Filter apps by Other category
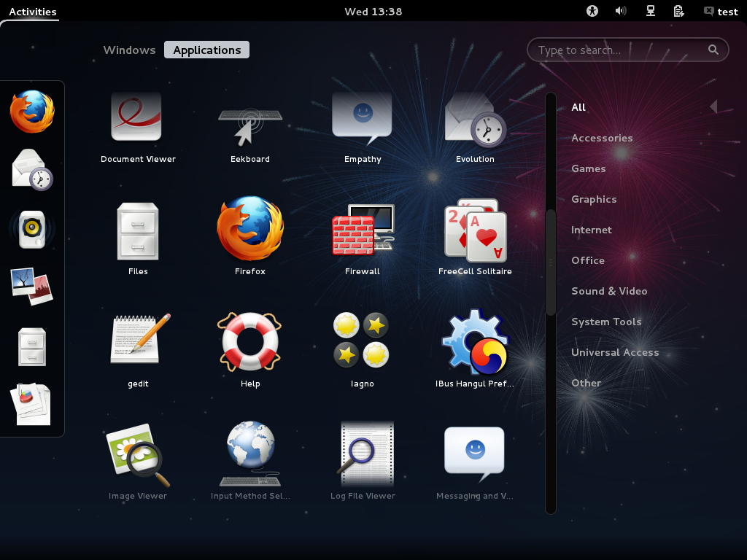747x560 pixels. pos(586,383)
